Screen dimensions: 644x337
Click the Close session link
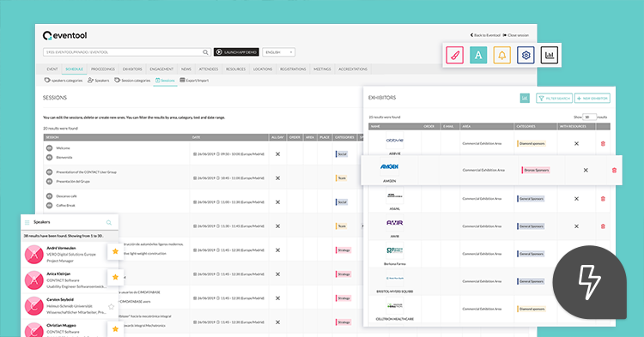[x=516, y=35]
